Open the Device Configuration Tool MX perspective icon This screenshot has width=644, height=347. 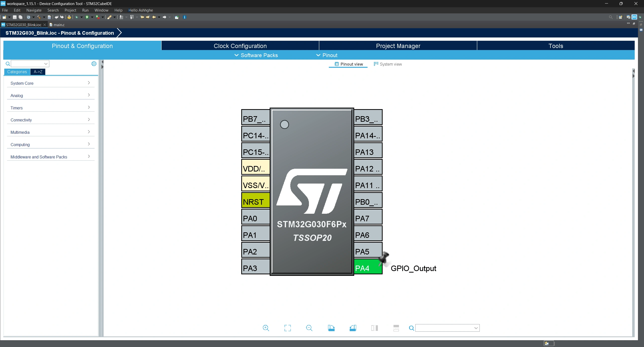point(634,17)
